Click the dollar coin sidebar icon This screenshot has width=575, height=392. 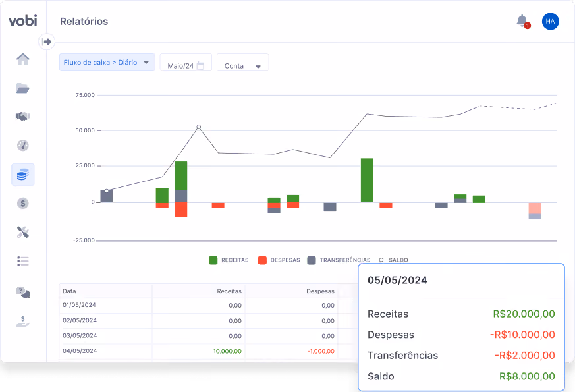[x=23, y=203]
